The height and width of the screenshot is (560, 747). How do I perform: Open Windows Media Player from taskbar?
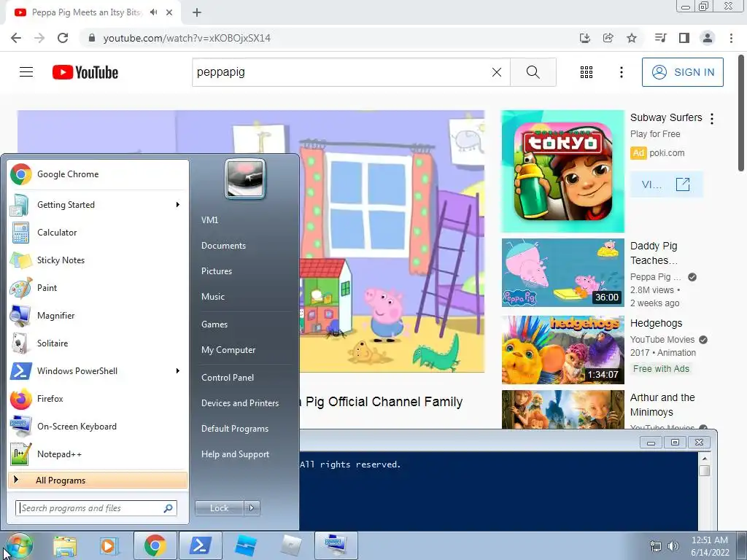(109, 545)
